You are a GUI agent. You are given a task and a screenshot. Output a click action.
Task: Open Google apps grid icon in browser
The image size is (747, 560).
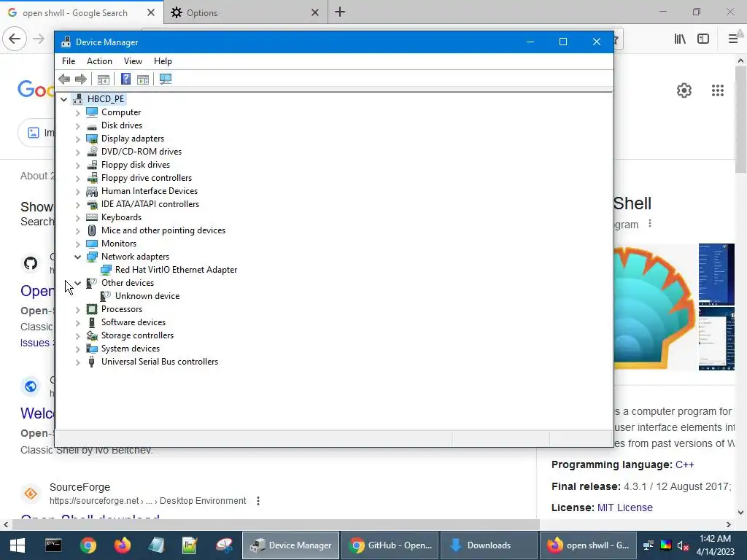718,90
